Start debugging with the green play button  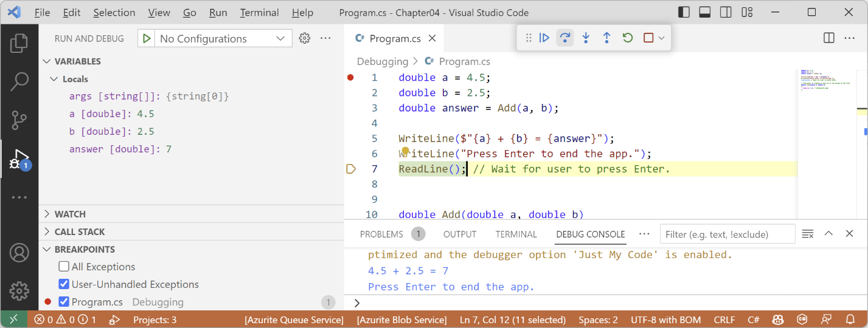point(146,38)
